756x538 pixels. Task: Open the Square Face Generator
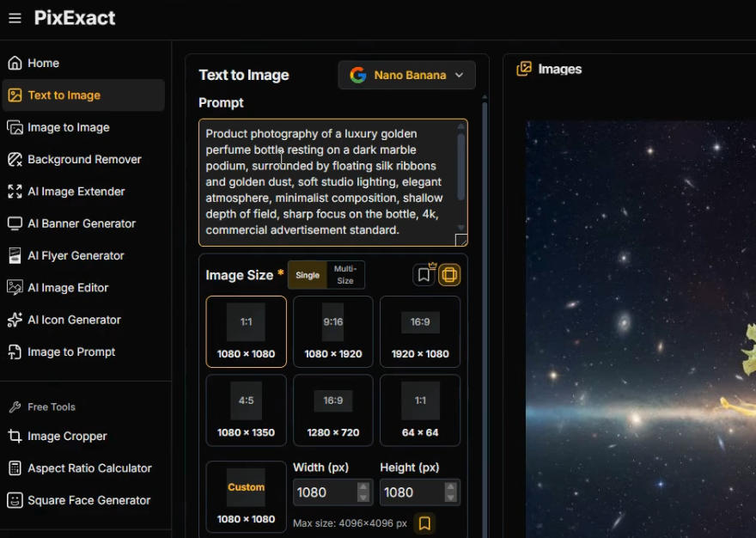pyautogui.click(x=88, y=500)
